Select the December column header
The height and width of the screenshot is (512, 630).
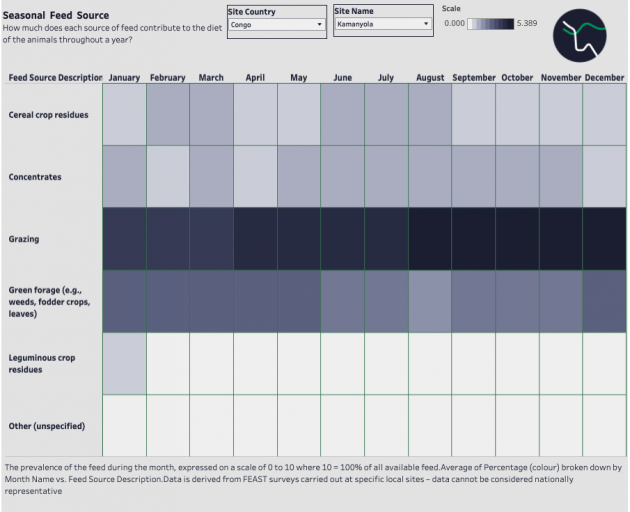coord(604,78)
